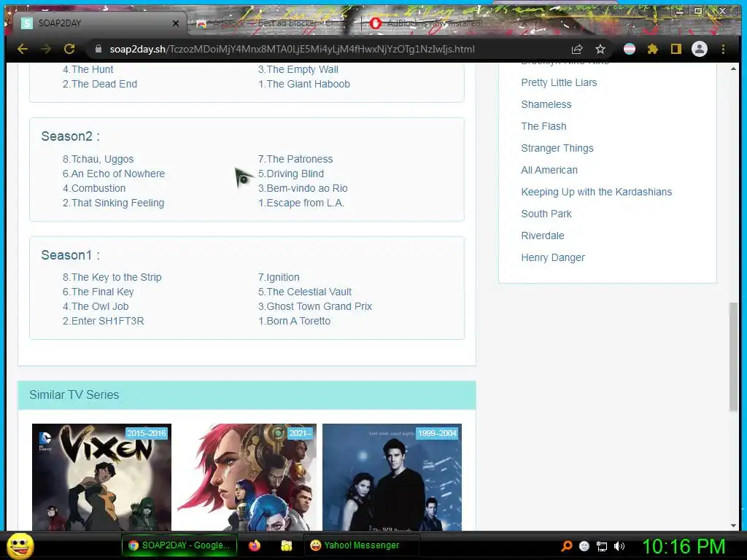Open episode 5 The Celestial Vault

[305, 292]
